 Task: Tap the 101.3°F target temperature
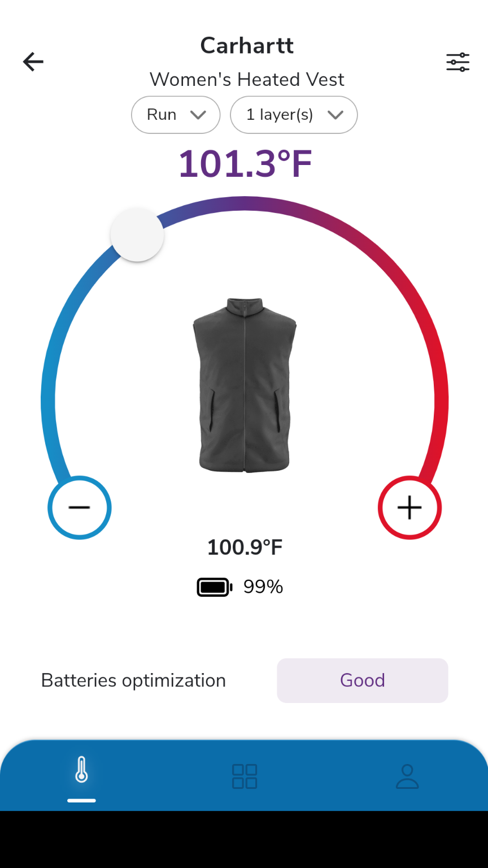[245, 164]
